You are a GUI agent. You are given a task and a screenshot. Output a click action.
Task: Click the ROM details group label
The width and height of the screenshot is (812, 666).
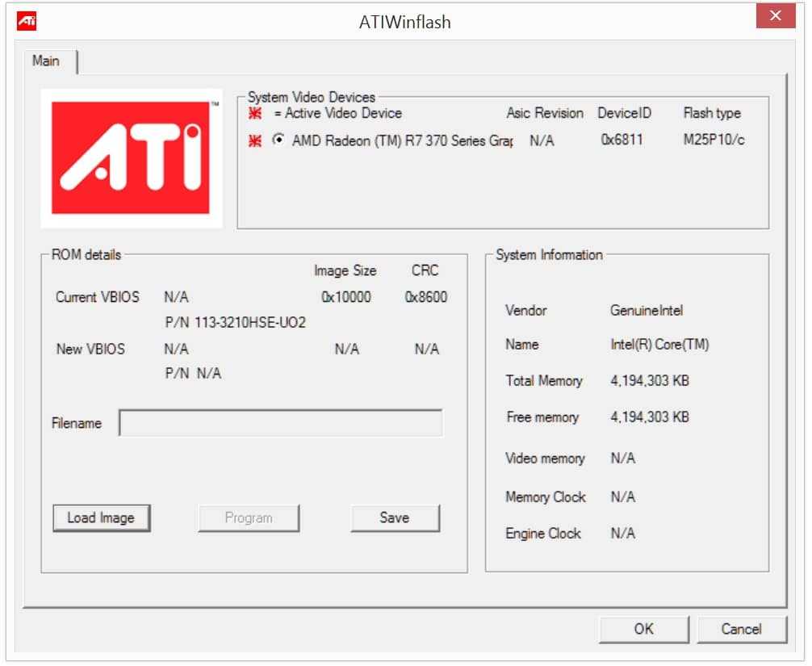(86, 255)
